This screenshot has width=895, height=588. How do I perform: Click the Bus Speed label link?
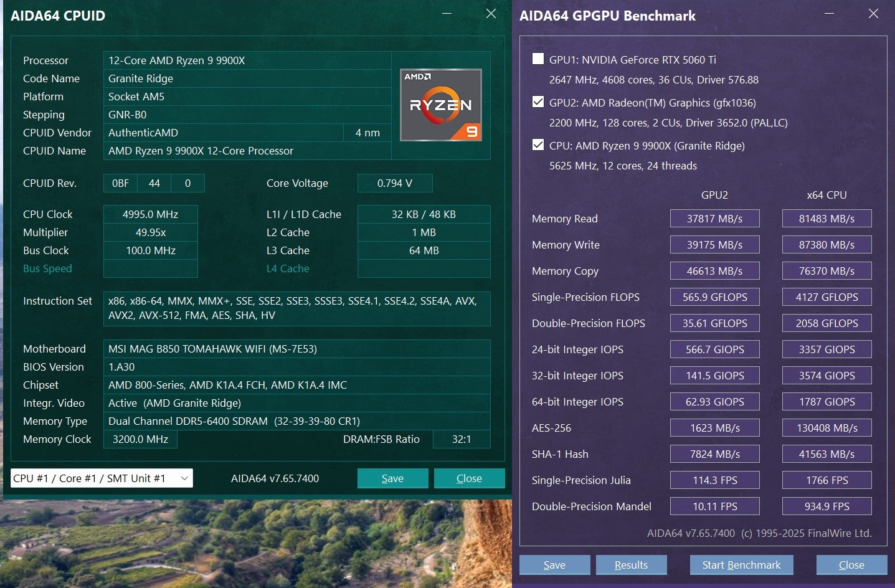coord(47,268)
